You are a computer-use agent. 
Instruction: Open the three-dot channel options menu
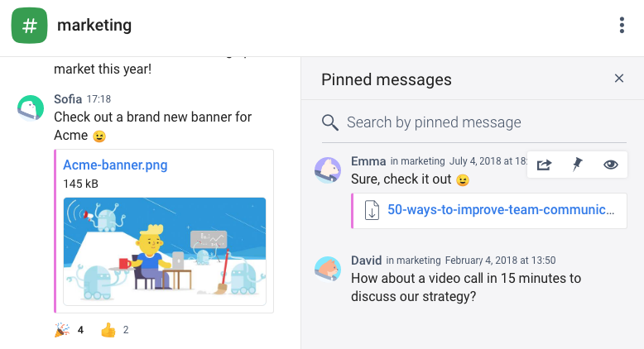[x=622, y=26]
